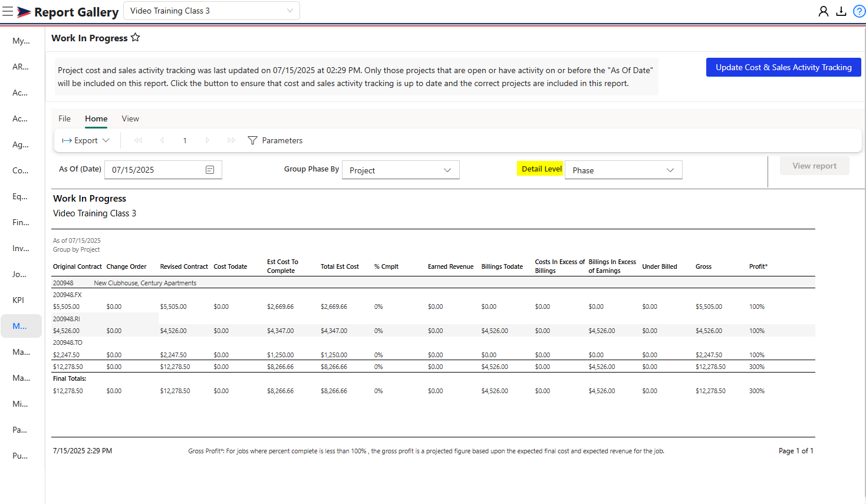Screen dimensions: 866x504
Task: Favorite Work In Progress with star icon
Action: point(136,38)
